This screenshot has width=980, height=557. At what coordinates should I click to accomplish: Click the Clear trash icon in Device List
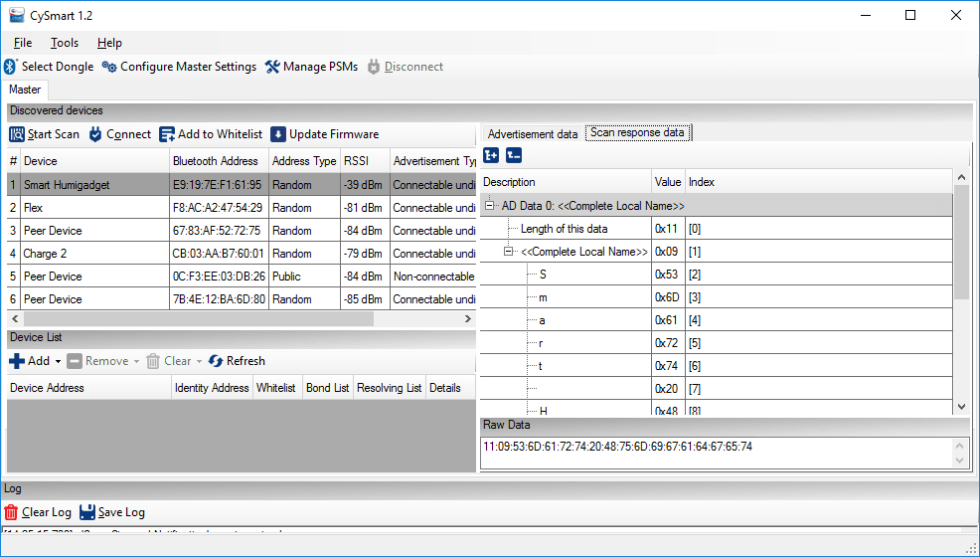click(x=153, y=361)
